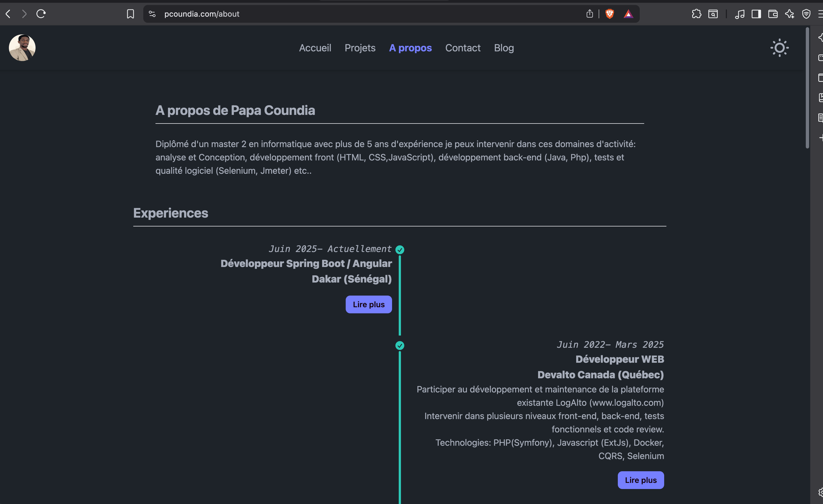Toggle the browser sidebar panel icon
The image size is (823, 504).
tap(756, 14)
